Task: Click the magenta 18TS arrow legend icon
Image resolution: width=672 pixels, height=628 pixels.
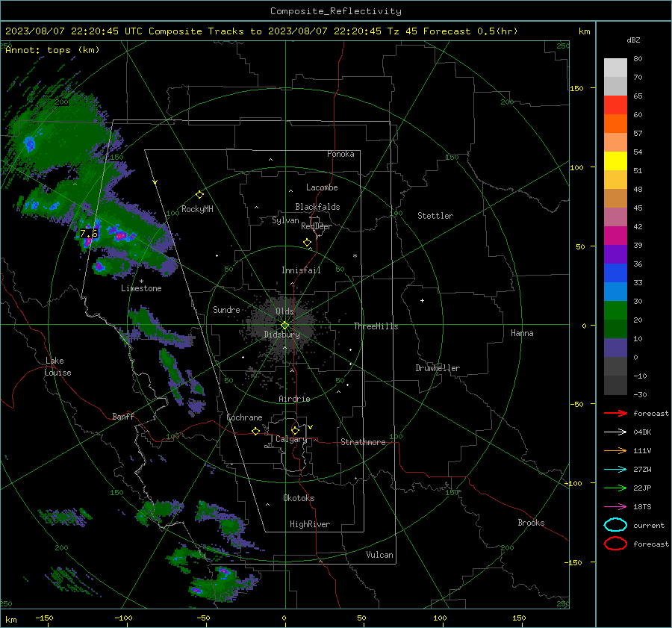Action: 615,507
